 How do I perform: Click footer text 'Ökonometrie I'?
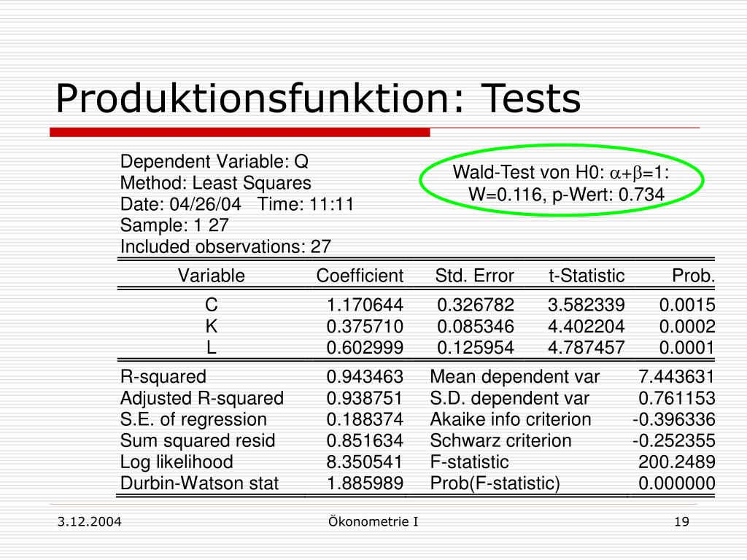tap(373, 521)
